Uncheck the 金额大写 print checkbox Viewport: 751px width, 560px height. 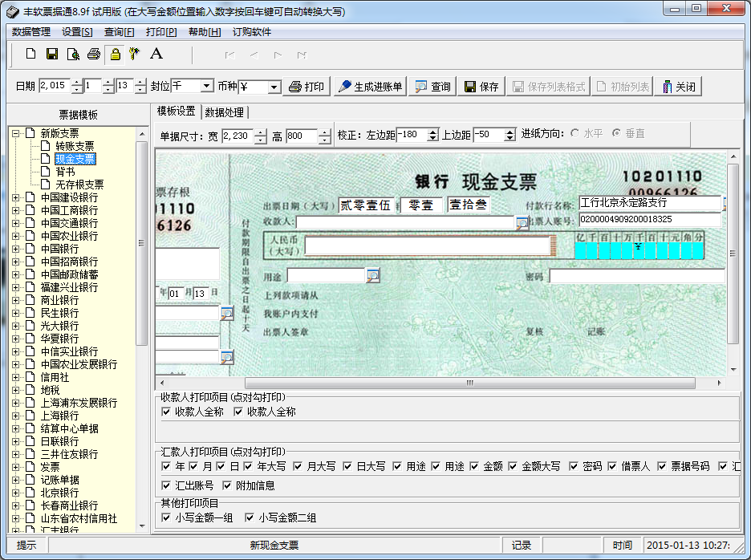[514, 466]
